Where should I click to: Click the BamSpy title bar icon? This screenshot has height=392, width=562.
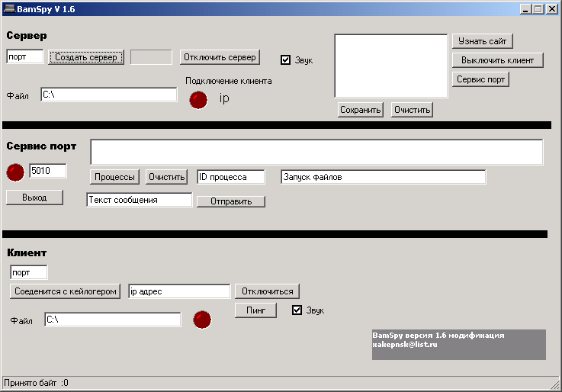[x=8, y=8]
